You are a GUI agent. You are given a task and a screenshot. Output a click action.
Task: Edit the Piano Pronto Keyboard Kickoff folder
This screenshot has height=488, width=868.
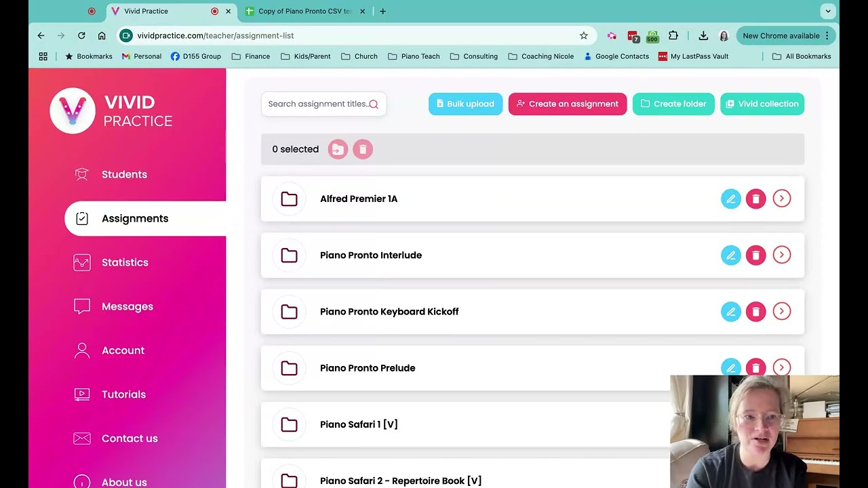(731, 311)
